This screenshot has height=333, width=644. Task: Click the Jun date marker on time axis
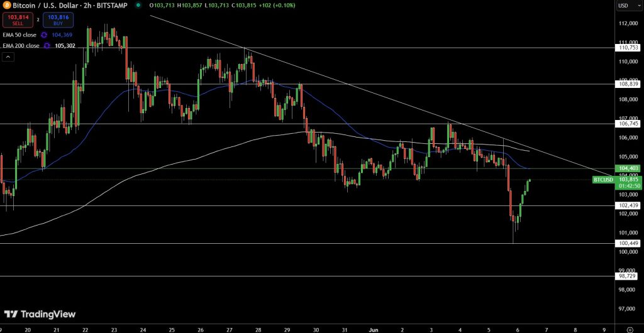(x=372, y=328)
